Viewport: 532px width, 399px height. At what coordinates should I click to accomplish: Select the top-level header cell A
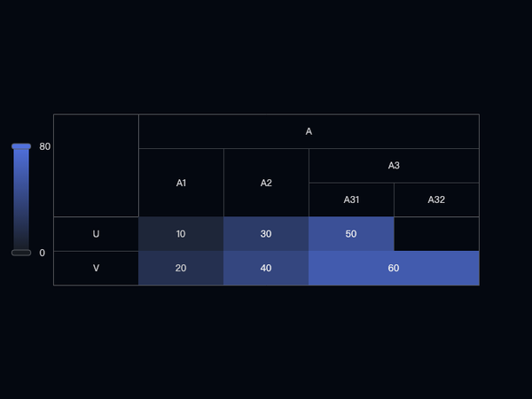[x=309, y=131]
